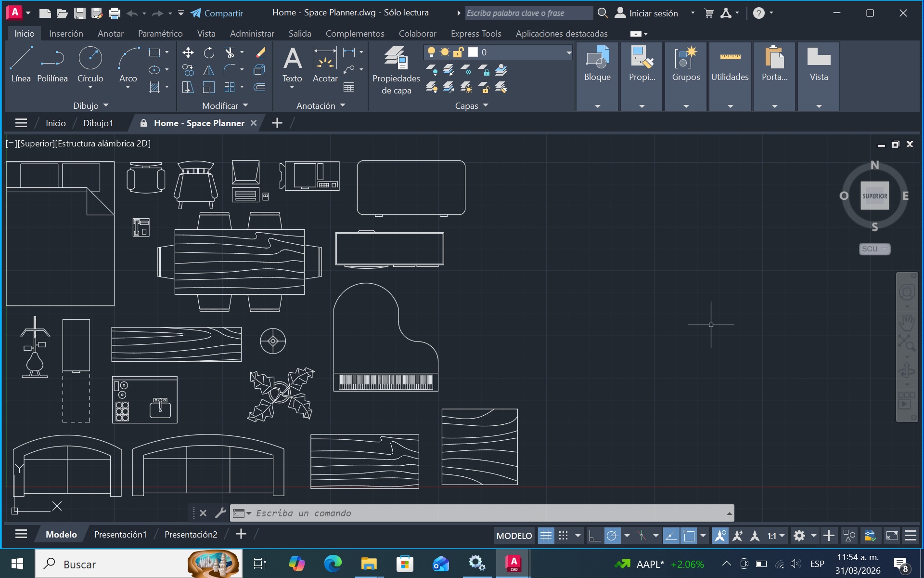924x578 pixels.
Task: Open the Insertar ribbon tab
Action: (66, 33)
